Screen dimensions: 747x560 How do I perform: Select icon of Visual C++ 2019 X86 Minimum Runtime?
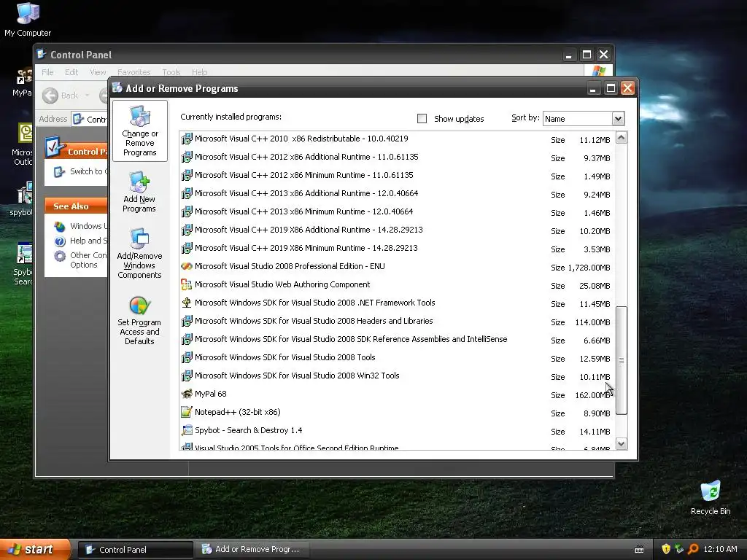coord(187,248)
